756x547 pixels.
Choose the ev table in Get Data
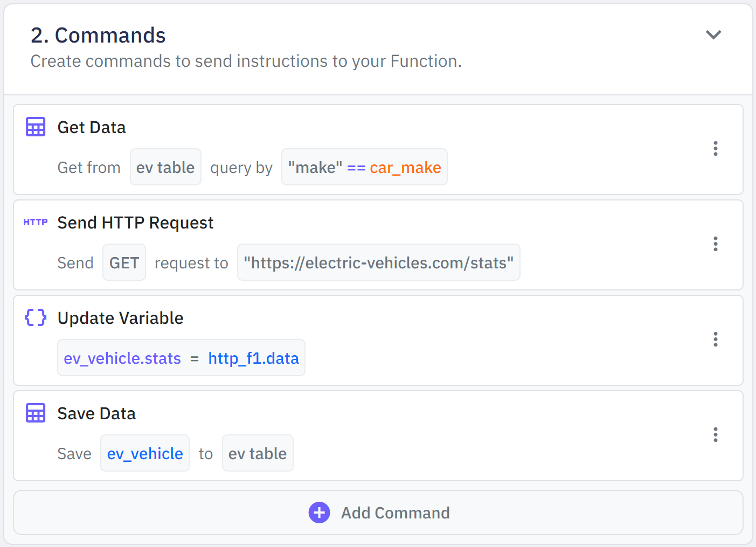[x=165, y=167]
